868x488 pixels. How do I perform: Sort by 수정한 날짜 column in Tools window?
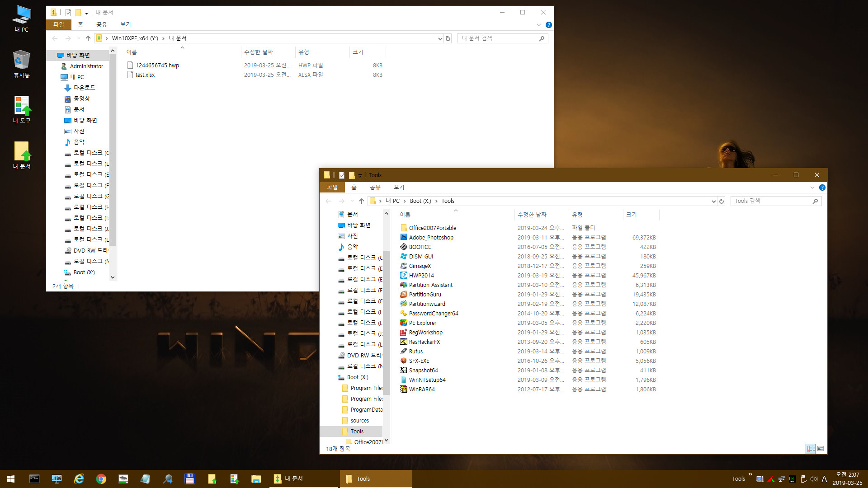click(541, 215)
